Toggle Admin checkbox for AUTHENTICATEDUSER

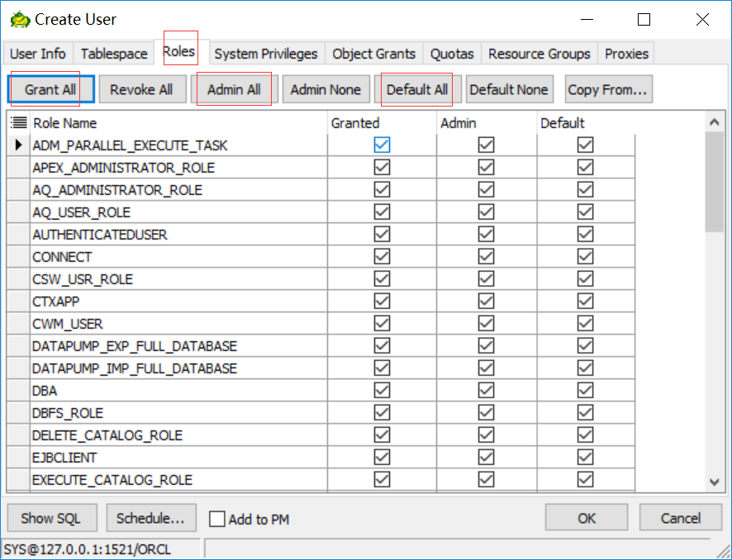(486, 235)
